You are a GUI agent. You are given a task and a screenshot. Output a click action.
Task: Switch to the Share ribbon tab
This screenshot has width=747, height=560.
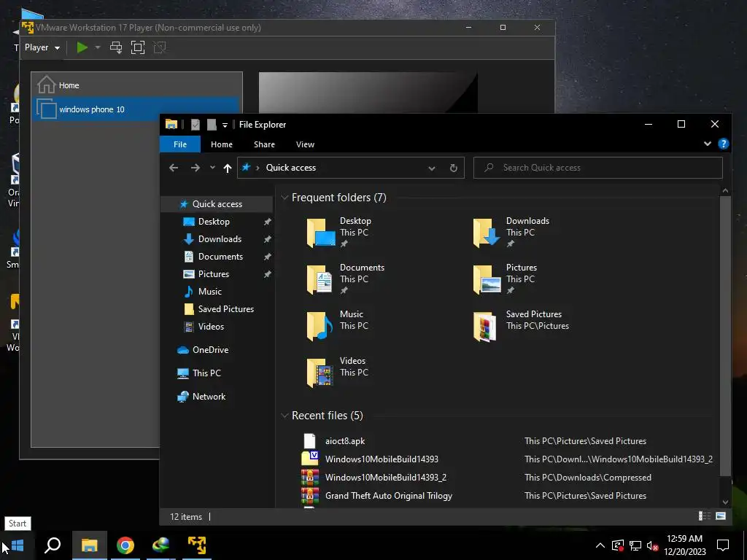[264, 144]
